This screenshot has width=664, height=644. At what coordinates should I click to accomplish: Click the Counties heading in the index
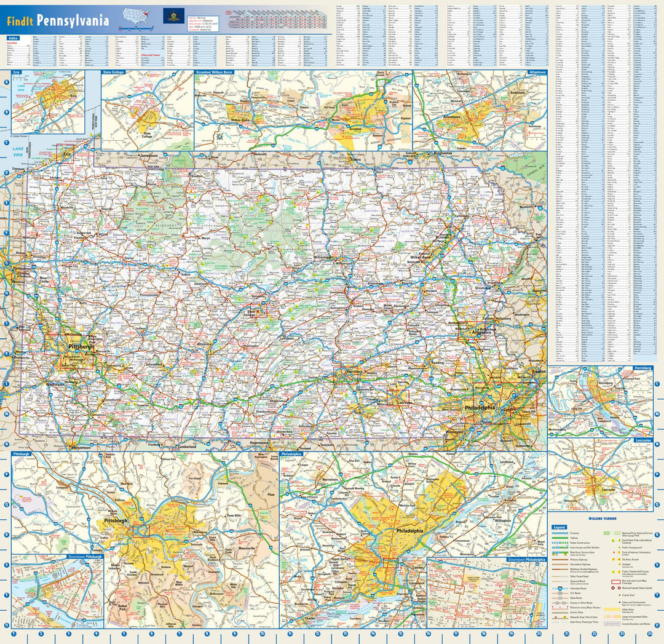(x=11, y=42)
